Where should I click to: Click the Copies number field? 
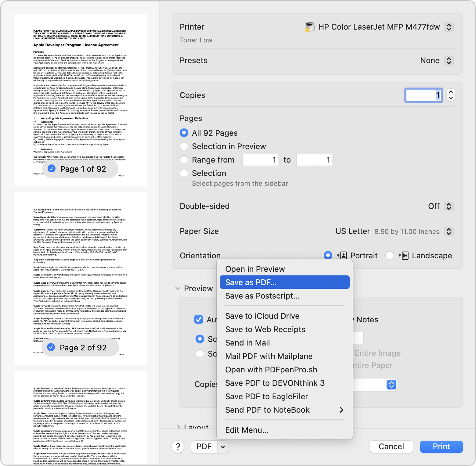coord(424,95)
